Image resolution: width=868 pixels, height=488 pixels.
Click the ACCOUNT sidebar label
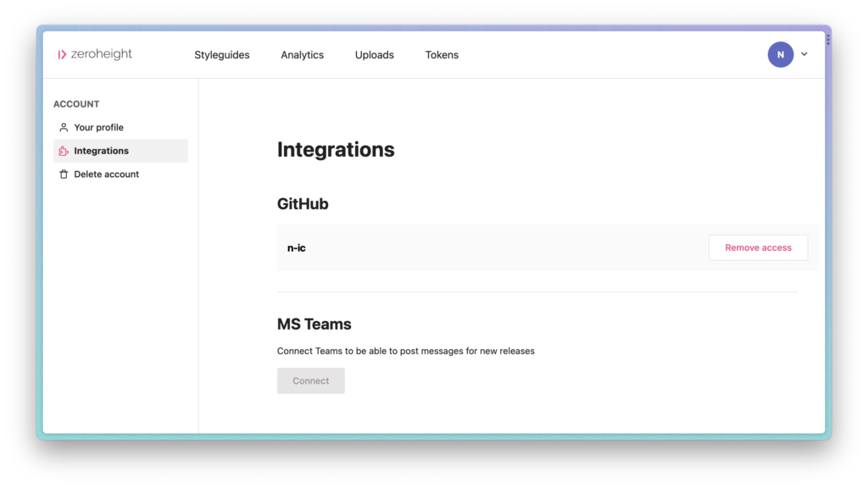pyautogui.click(x=76, y=104)
